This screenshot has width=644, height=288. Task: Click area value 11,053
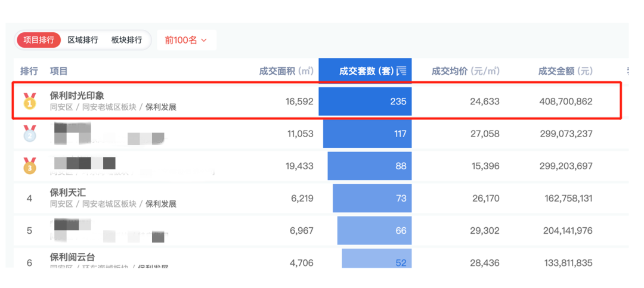(x=299, y=134)
